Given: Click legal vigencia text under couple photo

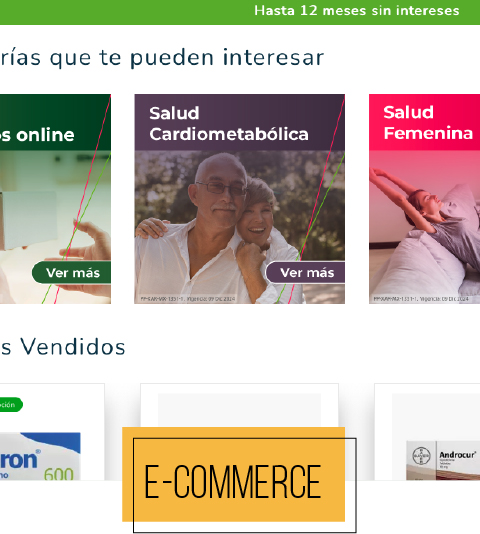Looking at the screenshot, I should 188,299.
